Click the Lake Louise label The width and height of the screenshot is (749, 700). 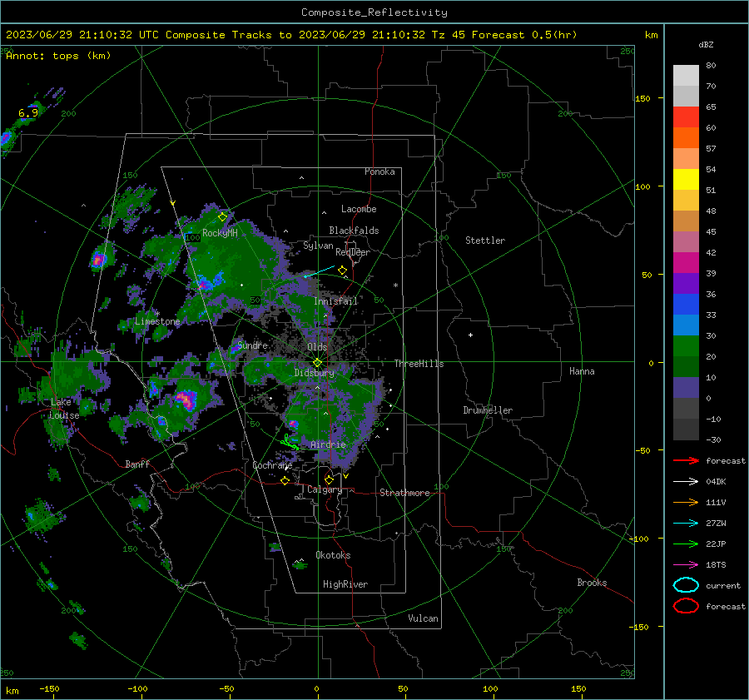[64, 409]
